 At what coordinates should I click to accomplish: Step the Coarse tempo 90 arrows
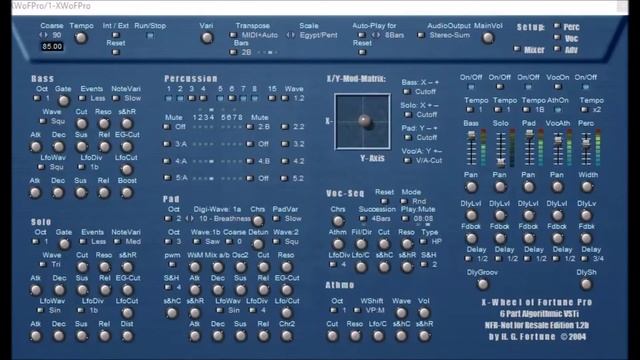44,35
